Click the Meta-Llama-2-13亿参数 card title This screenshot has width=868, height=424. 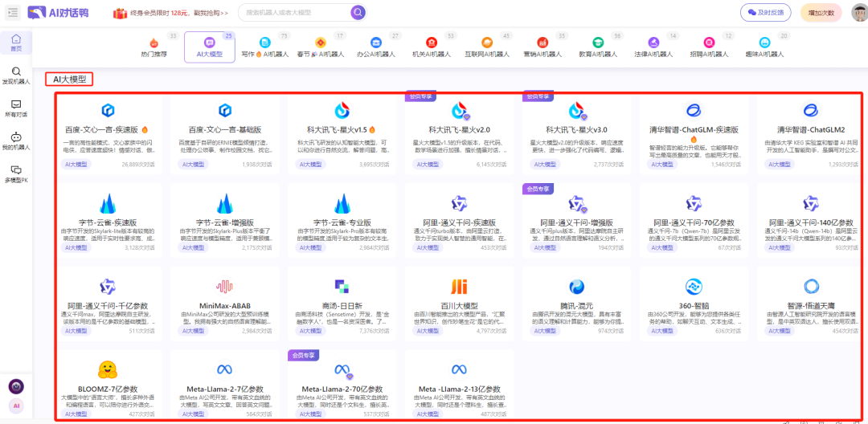[459, 389]
